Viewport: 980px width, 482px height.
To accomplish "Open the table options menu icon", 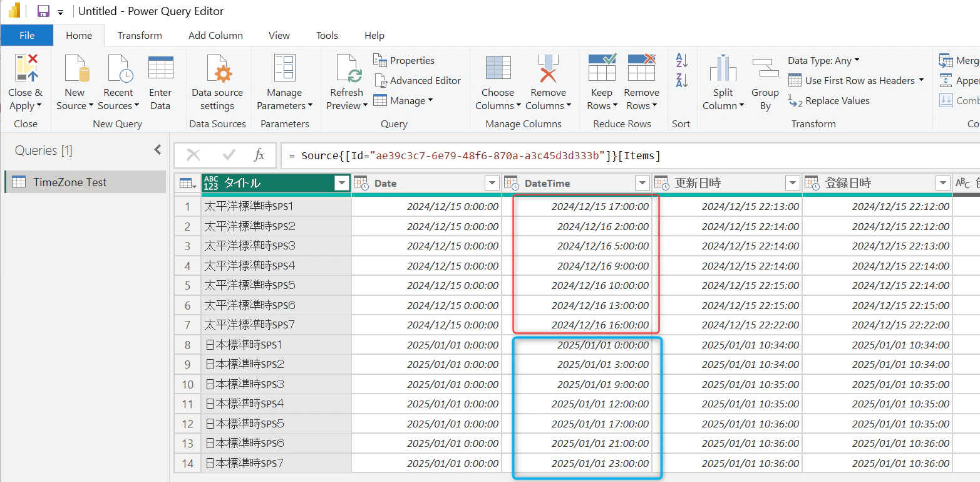I will pyautogui.click(x=188, y=183).
